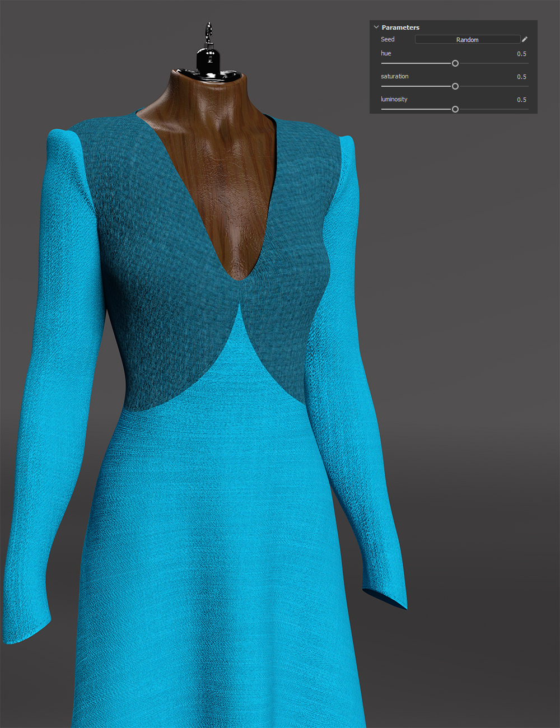Click the saturation parameter label

(395, 76)
